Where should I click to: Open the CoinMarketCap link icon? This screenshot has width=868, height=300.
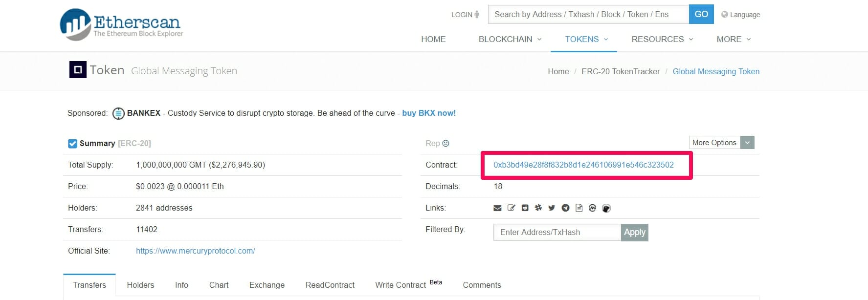593,208
